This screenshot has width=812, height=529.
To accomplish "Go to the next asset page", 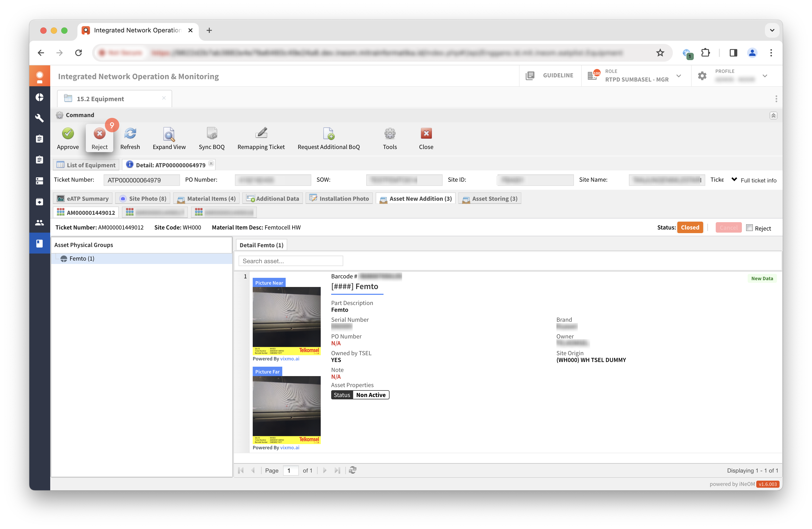I will 324,470.
